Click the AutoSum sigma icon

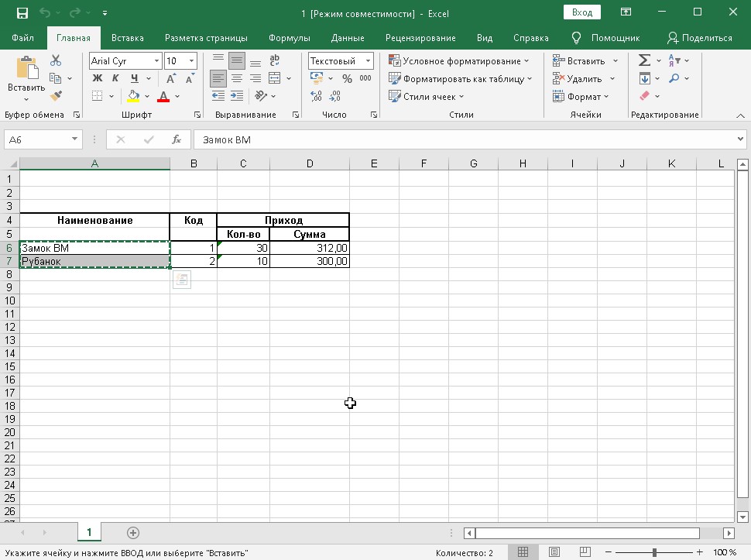(x=643, y=61)
